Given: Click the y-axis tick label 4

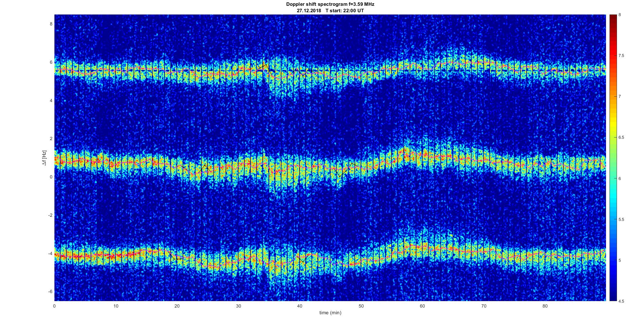Looking at the screenshot, I should [x=51, y=100].
